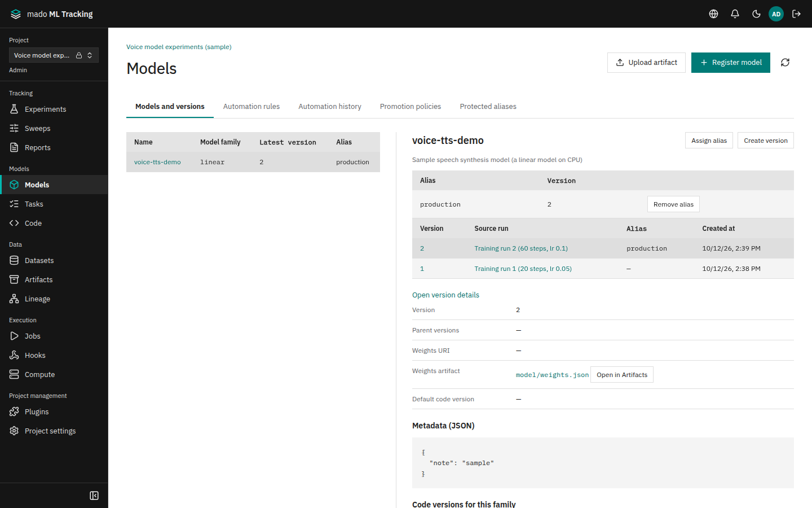Switch to Automation history tab
This screenshot has height=508, width=812.
(x=330, y=107)
